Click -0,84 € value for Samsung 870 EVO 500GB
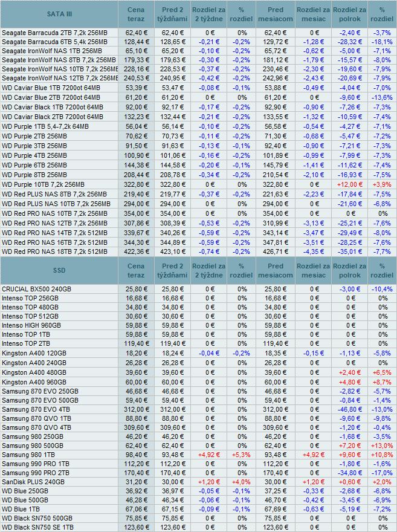The image size is (397, 532). [350, 401]
